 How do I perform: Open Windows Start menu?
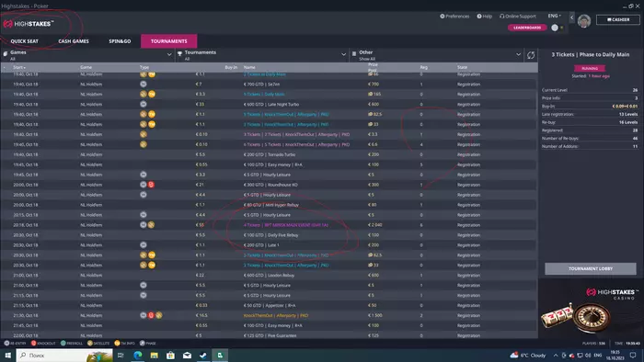pos(7,355)
